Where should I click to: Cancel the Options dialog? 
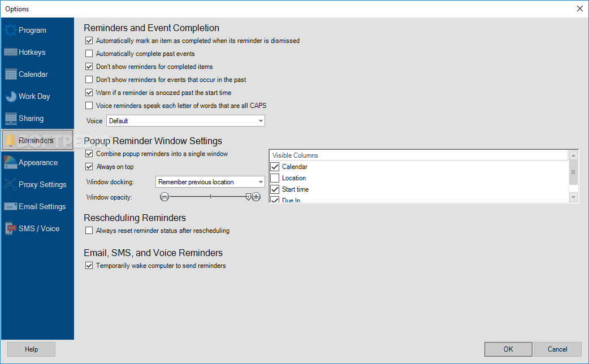557,349
